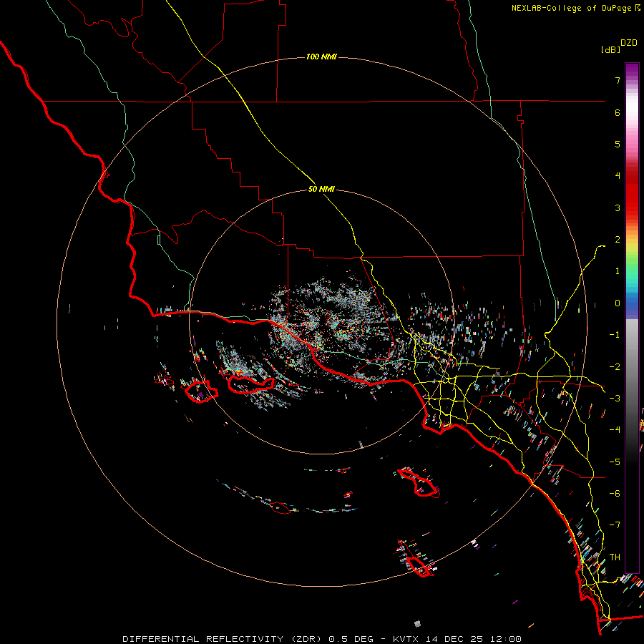Click the 4 tick on color scale
644x644 pixels.
pos(618,176)
